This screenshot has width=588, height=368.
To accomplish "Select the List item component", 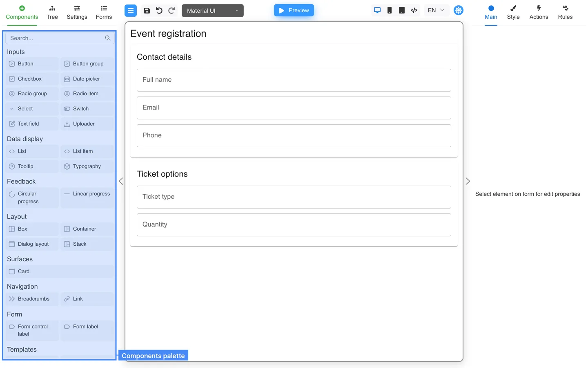I will pyautogui.click(x=87, y=151).
